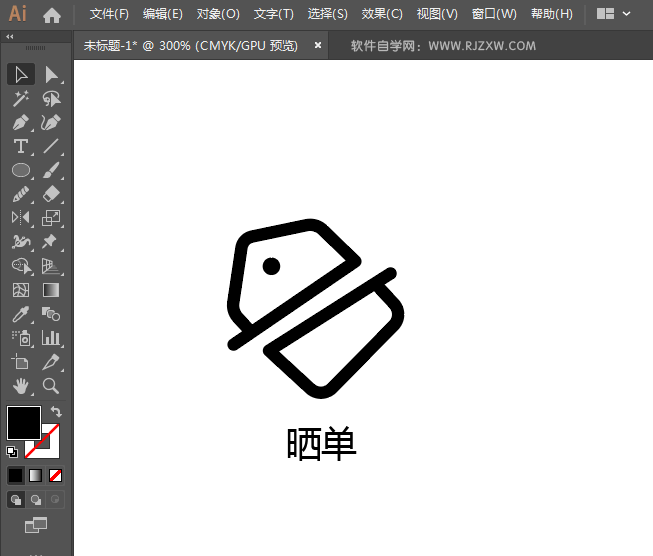Select the Gradient tool
This screenshot has height=556, width=653.
point(52,290)
